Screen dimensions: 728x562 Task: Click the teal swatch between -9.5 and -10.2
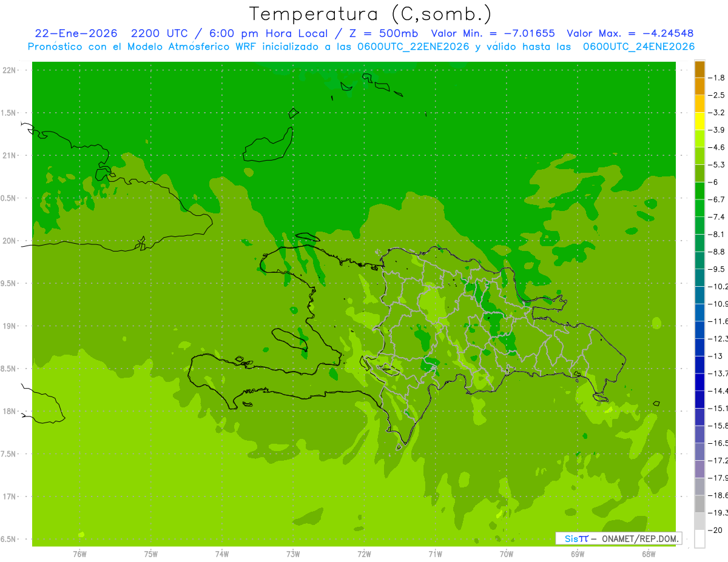tap(699, 277)
